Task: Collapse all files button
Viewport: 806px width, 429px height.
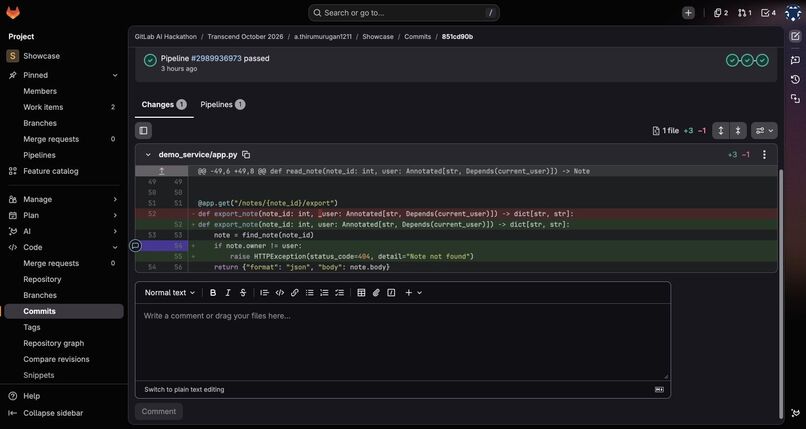Action: tap(738, 131)
